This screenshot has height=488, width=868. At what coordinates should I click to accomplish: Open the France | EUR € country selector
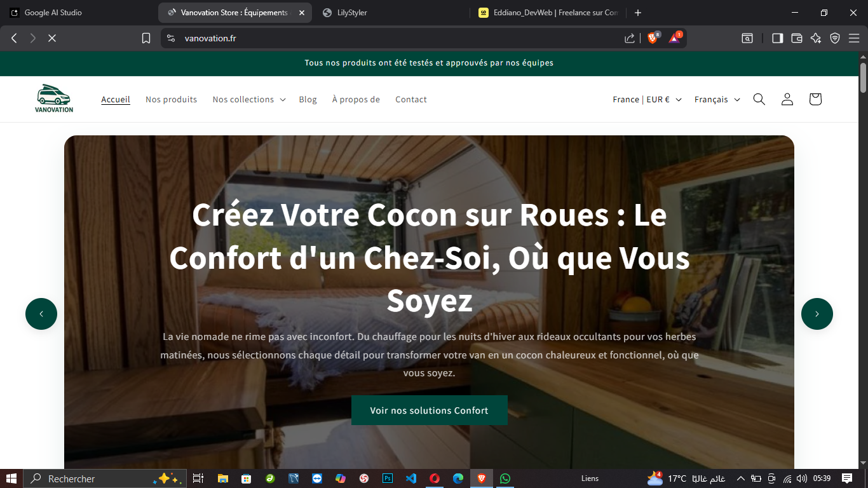(x=647, y=99)
